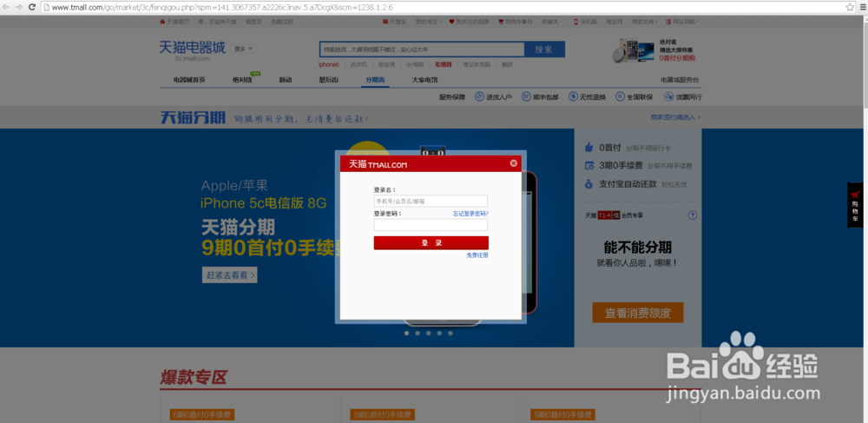Open the 电器城首页 nav tab

(x=189, y=80)
